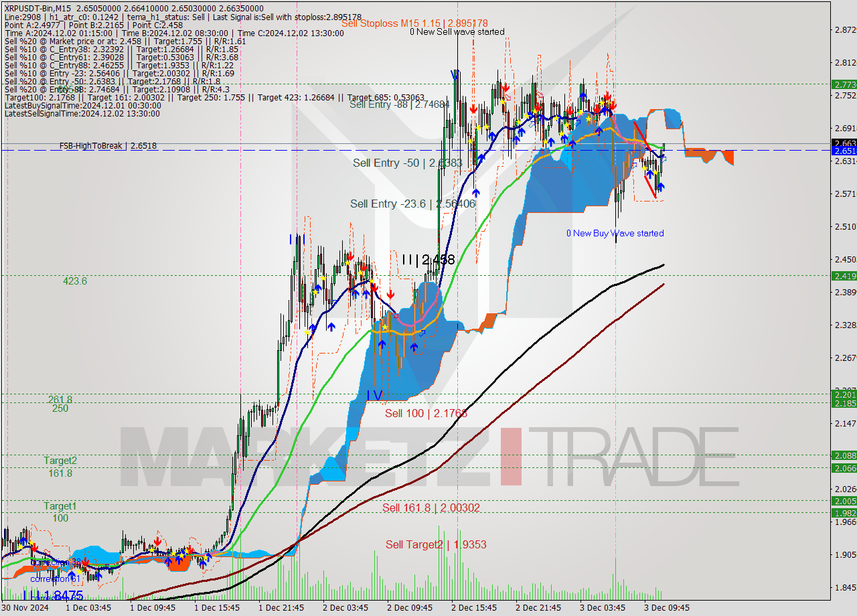The image size is (857, 616).
Task: Select the Sell 100 | 2.1768 label
Action: (x=426, y=414)
